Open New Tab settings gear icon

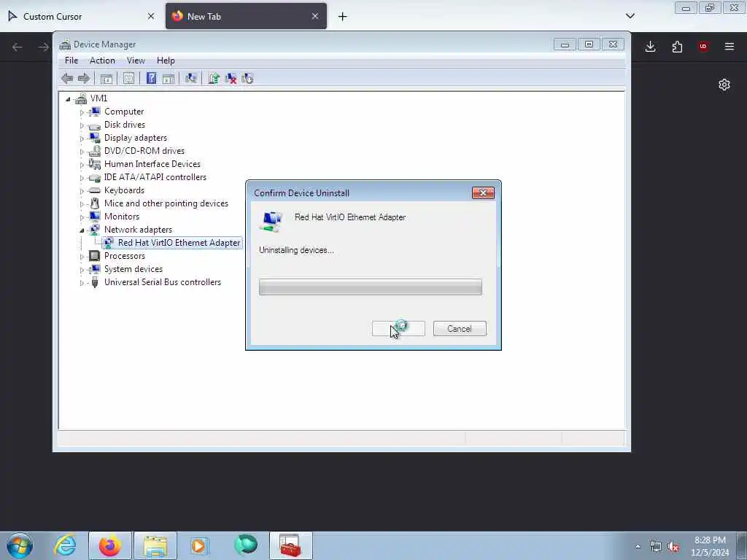724,85
